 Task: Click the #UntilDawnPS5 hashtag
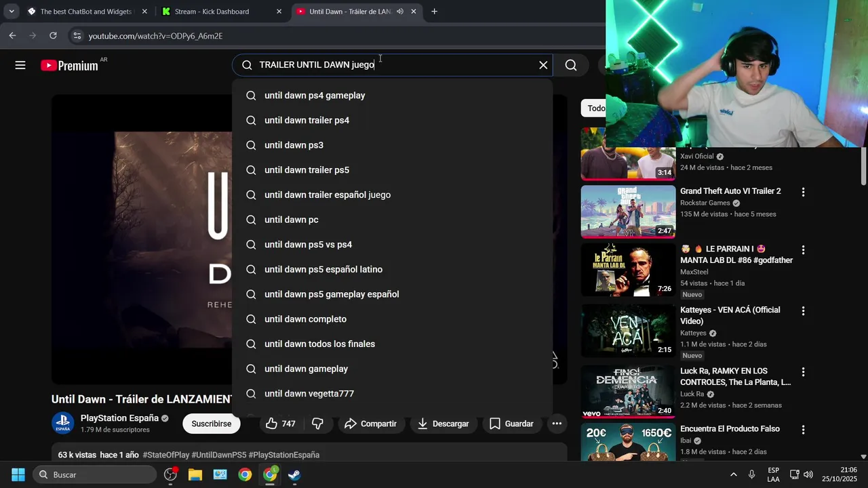[219, 455]
